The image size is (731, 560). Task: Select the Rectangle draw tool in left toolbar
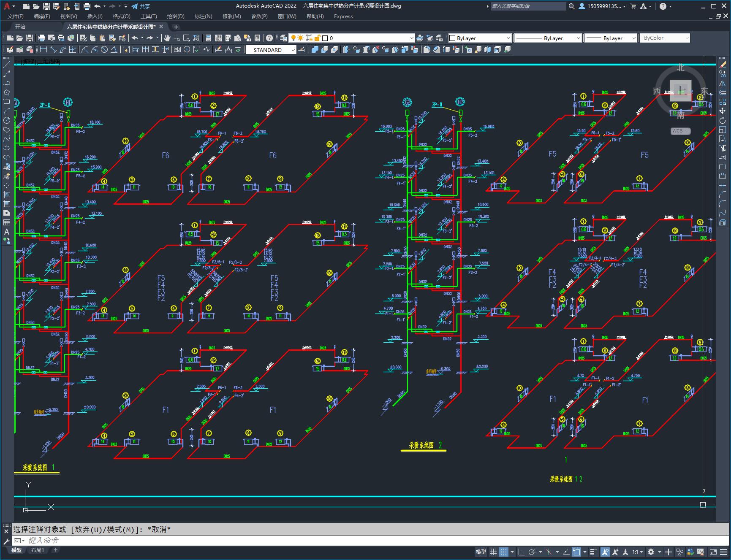pos(6,102)
